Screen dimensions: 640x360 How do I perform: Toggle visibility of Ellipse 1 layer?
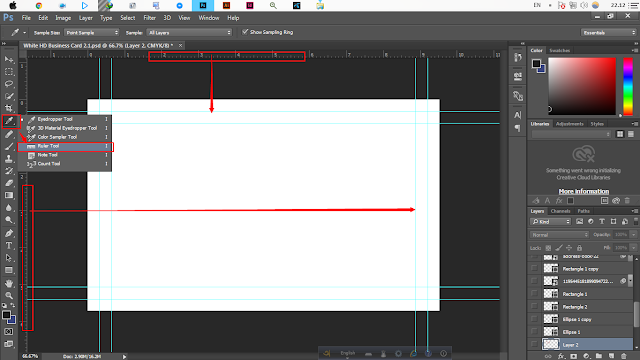click(x=534, y=332)
